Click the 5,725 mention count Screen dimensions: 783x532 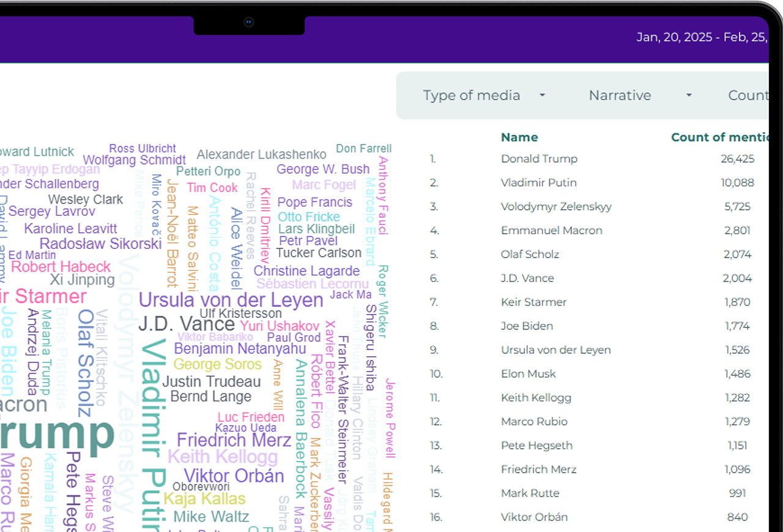pos(738,206)
